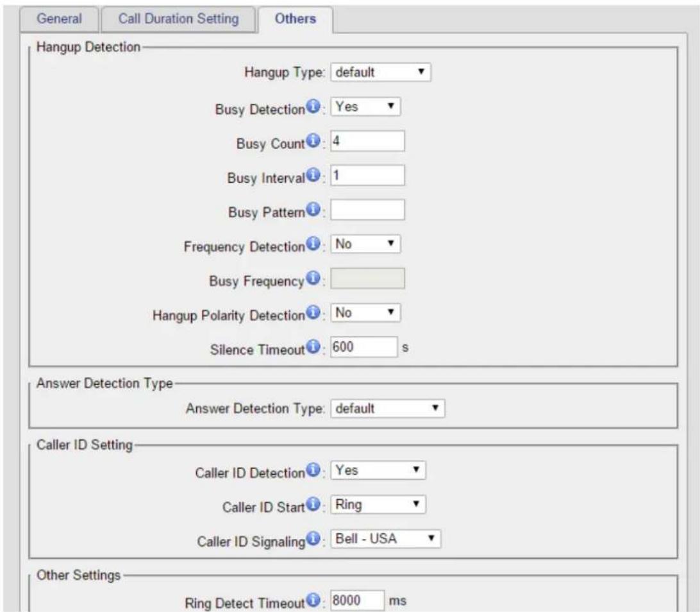Open Busy Detection dropdown
The height and width of the screenshot is (612, 700).
tap(365, 106)
